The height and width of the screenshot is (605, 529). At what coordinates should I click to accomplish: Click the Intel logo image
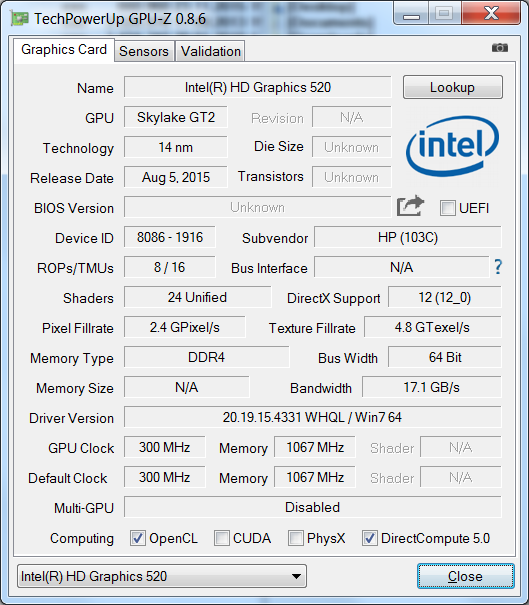point(452,147)
